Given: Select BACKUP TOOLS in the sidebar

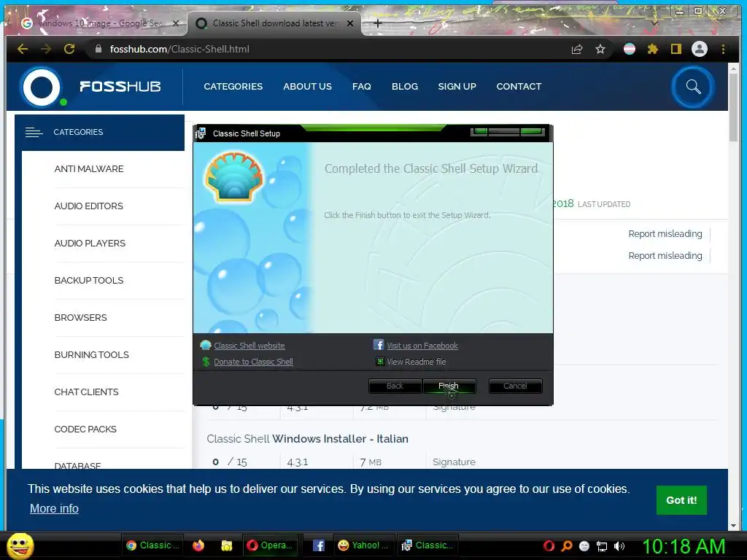Looking at the screenshot, I should 88,281.
